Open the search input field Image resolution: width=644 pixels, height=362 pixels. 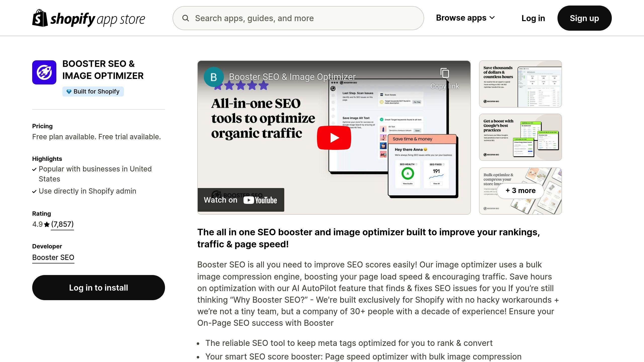tap(299, 18)
